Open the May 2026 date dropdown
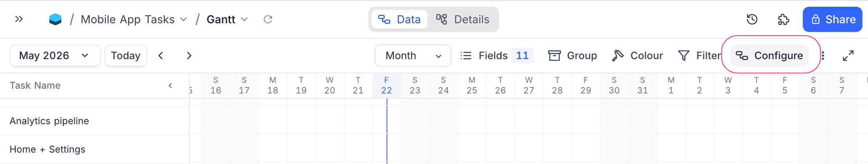Screen dimensions: 868x164 pyautogui.click(x=55, y=56)
